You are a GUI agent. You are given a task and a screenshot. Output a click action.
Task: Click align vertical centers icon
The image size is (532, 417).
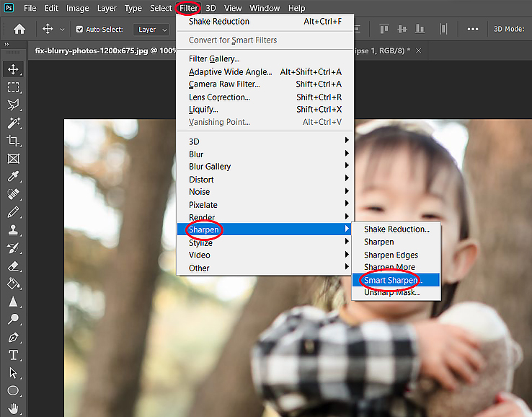(402, 29)
